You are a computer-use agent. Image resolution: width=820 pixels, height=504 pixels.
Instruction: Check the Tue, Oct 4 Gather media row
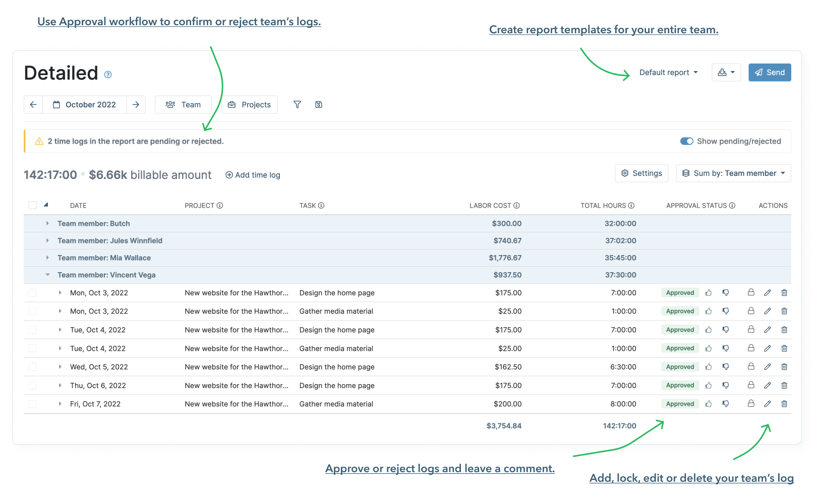(33, 348)
